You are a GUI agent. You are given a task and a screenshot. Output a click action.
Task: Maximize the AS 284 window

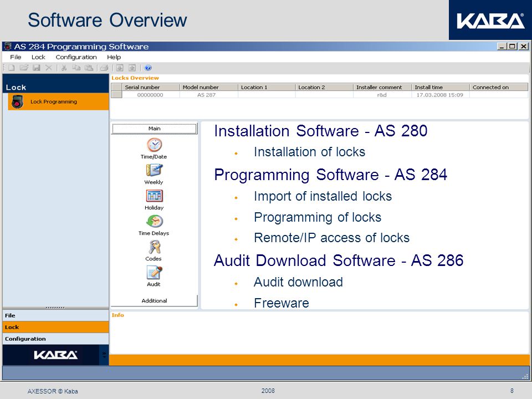512,47
